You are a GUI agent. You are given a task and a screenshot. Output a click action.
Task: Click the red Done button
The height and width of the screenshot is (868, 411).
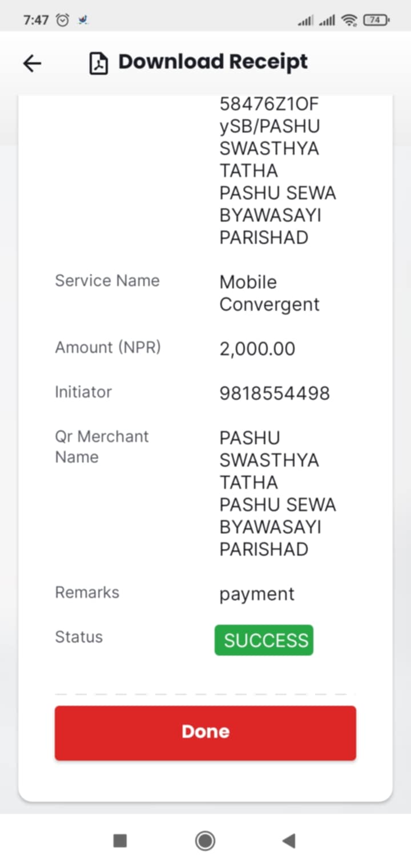tap(205, 733)
